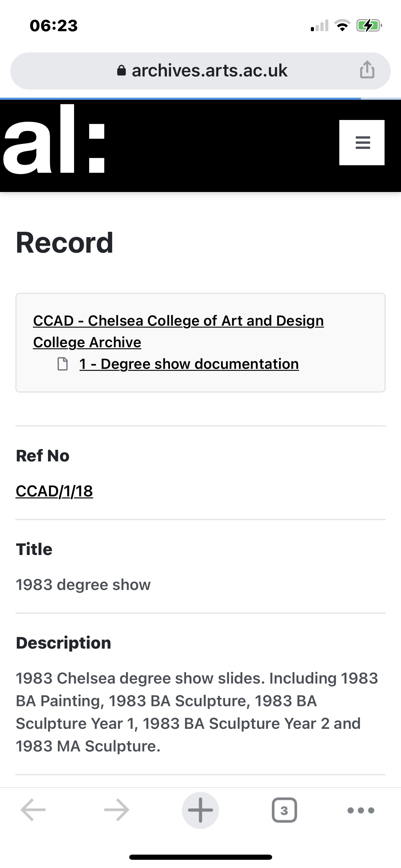Open the CCAD Chelsea College Archive link
The width and height of the screenshot is (401, 868).
178,331
